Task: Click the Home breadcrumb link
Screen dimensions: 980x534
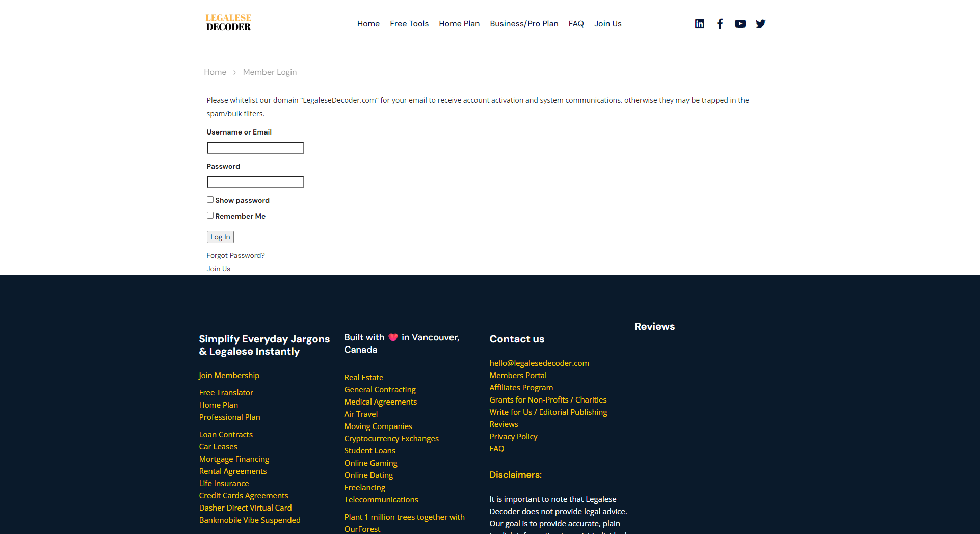Action: point(215,72)
